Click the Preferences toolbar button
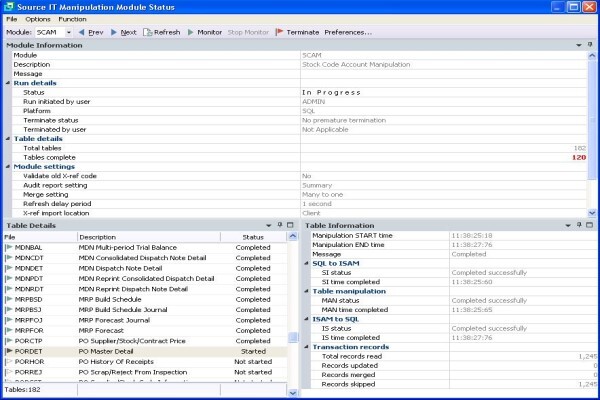Viewport: 600px width, 400px height. pyautogui.click(x=348, y=33)
